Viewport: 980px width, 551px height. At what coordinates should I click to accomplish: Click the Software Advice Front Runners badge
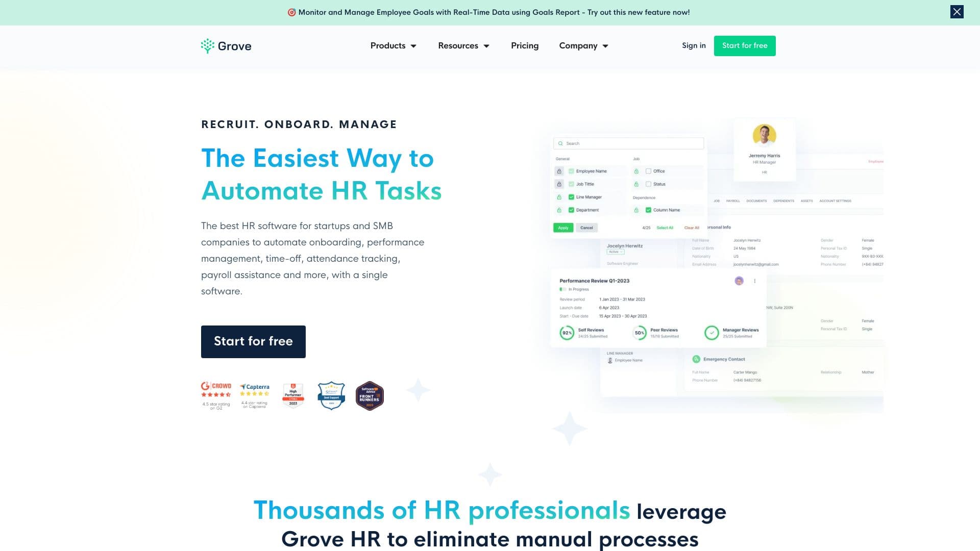(370, 395)
